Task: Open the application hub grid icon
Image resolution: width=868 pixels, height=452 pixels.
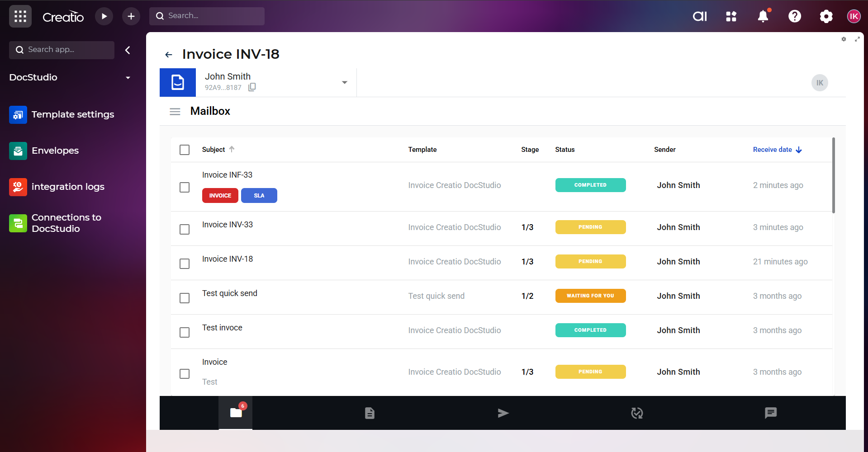Action: click(731, 17)
